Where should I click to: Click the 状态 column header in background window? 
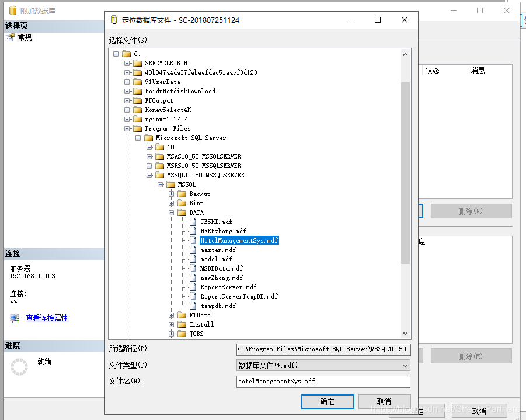coord(433,70)
